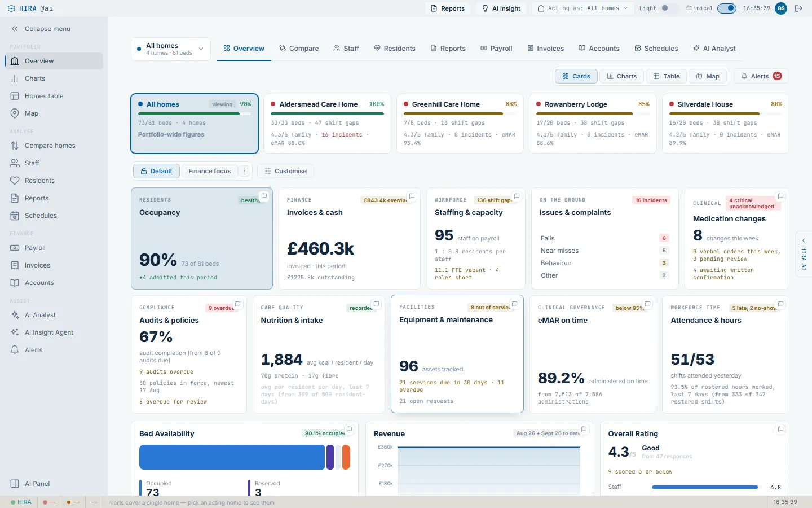Image resolution: width=812 pixels, height=508 pixels.
Task: Open comment icon on Revenue panel
Action: 584,430
